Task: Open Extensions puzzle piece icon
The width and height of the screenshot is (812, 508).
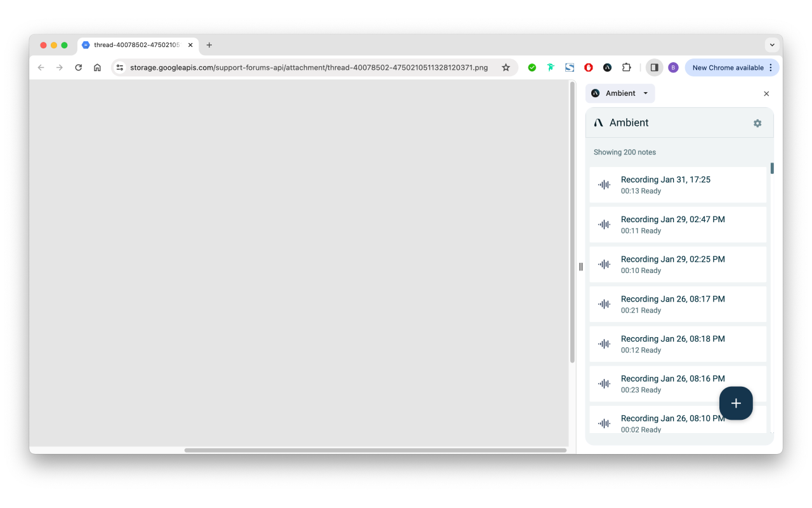Action: 626,67
